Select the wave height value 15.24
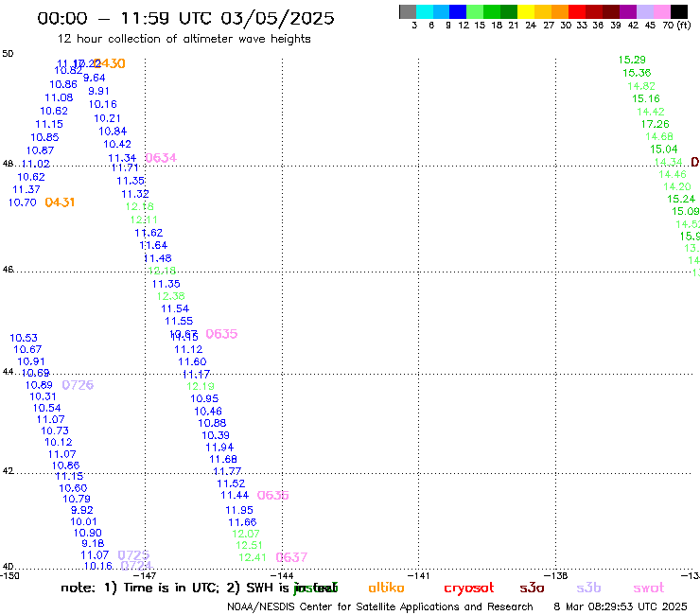This screenshot has width=700, height=615. coord(681,200)
